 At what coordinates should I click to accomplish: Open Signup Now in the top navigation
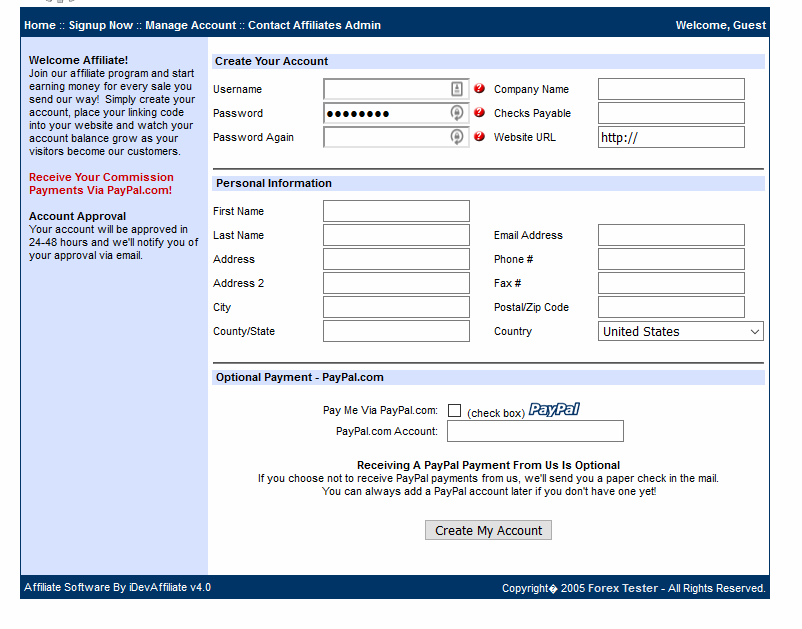coord(100,25)
